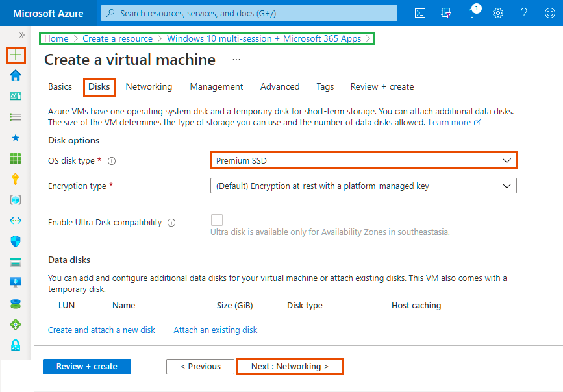Click the blue Review + create button
Image resolution: width=563 pixels, height=392 pixels.
(87, 367)
